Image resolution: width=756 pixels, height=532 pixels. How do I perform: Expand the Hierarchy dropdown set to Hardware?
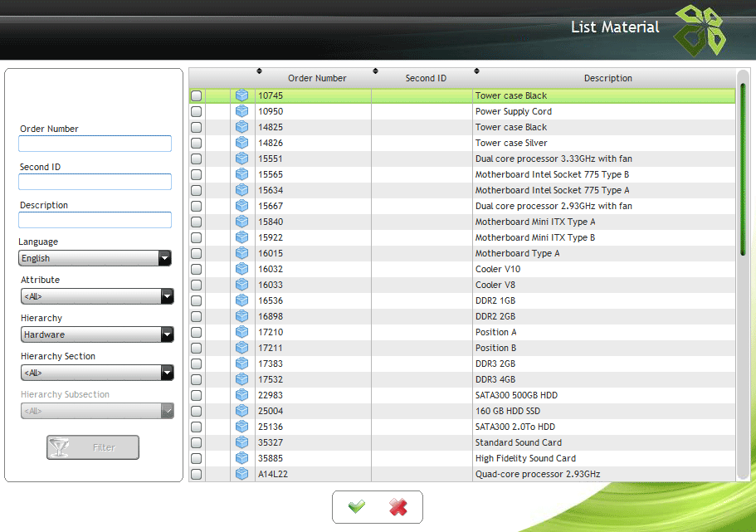tap(97, 334)
